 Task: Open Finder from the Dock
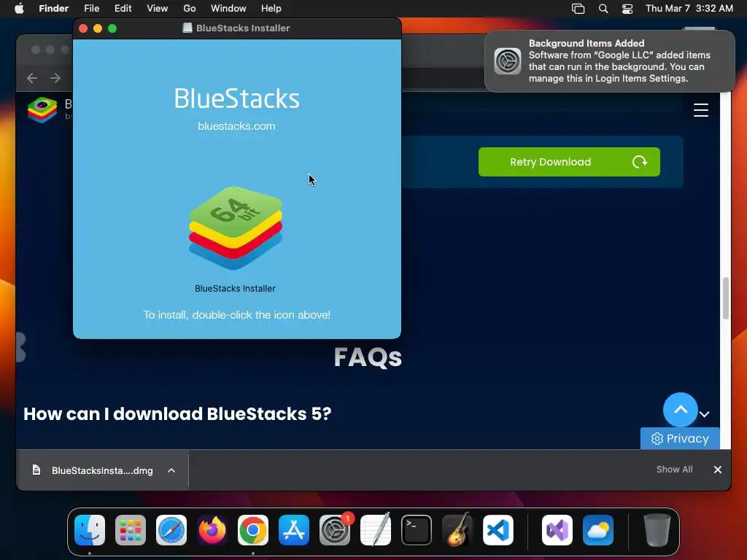pos(90,530)
